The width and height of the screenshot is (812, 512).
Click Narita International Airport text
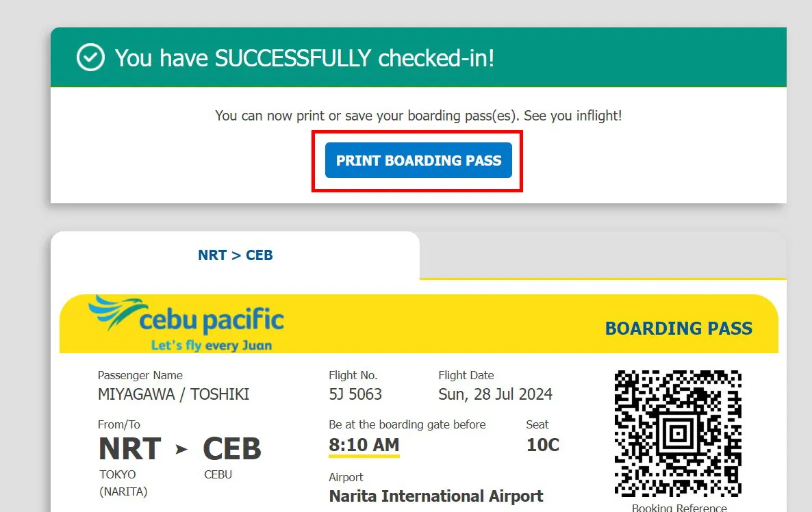pos(436,496)
